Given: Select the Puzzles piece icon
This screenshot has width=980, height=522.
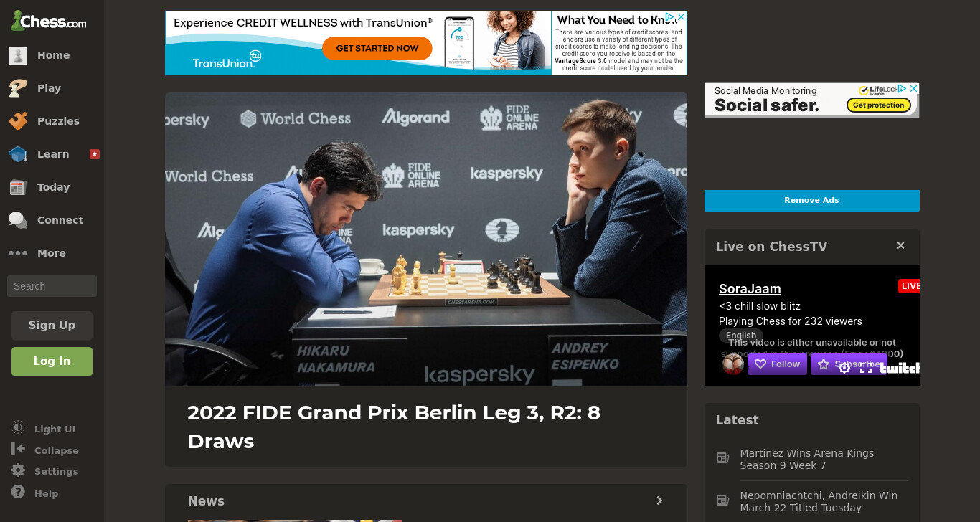Looking at the screenshot, I should (x=18, y=121).
